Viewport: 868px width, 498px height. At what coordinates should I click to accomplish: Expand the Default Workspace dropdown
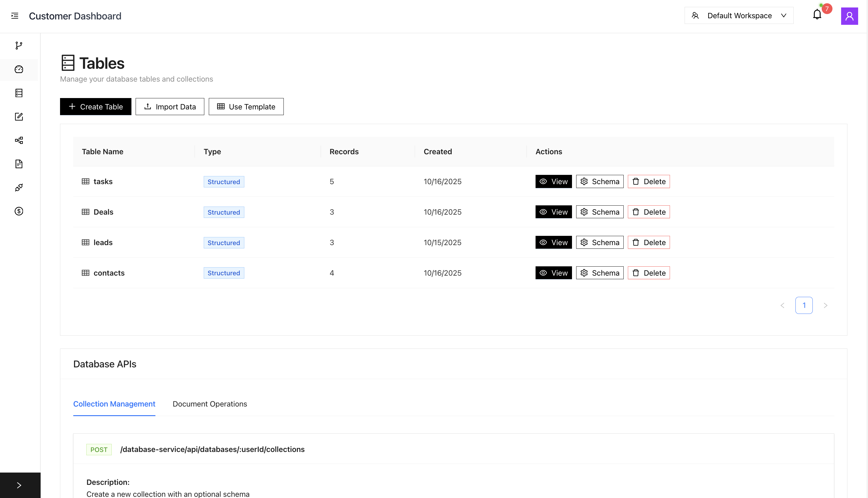[739, 16]
